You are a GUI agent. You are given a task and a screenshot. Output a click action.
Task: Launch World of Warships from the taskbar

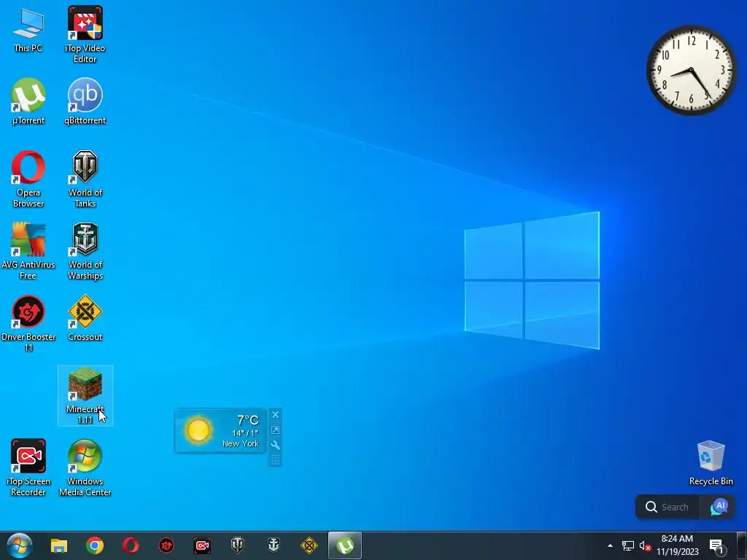(274, 545)
